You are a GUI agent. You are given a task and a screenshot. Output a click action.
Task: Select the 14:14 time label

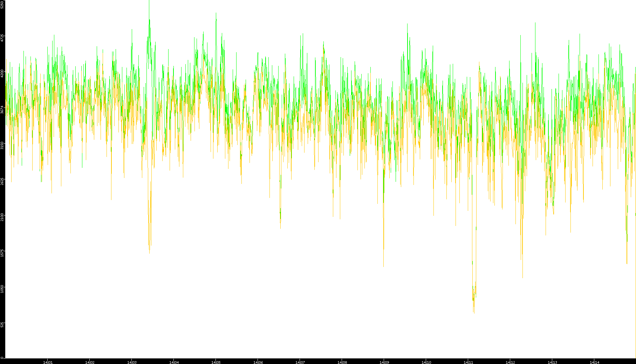(594, 362)
